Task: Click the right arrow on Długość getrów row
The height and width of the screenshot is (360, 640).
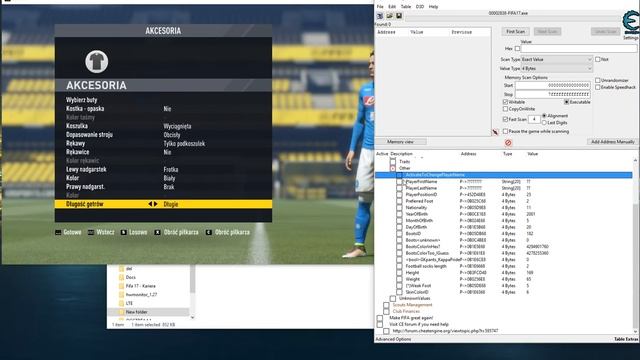Action: [x=156, y=204]
